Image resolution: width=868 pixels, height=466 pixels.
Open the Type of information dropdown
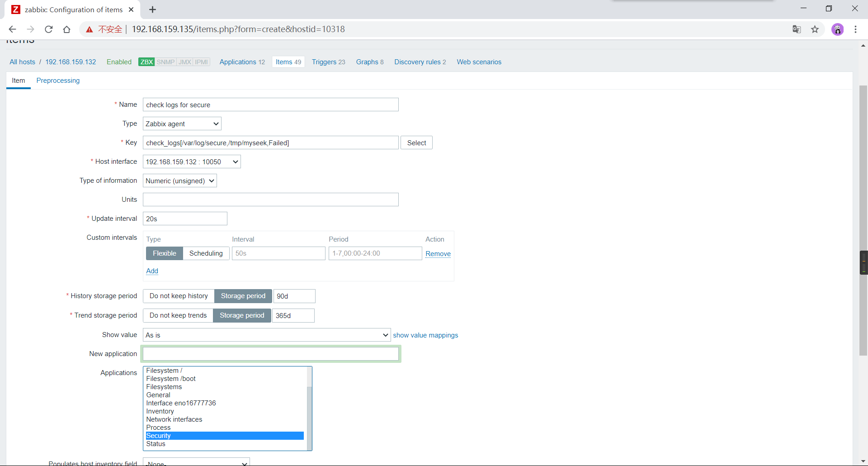(180, 181)
